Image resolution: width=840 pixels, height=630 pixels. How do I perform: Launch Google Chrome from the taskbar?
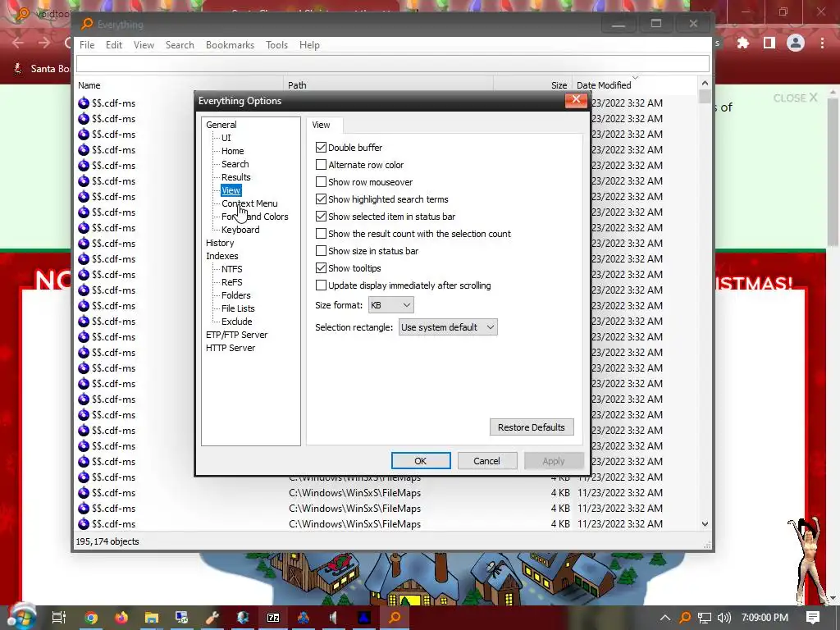[91, 618]
